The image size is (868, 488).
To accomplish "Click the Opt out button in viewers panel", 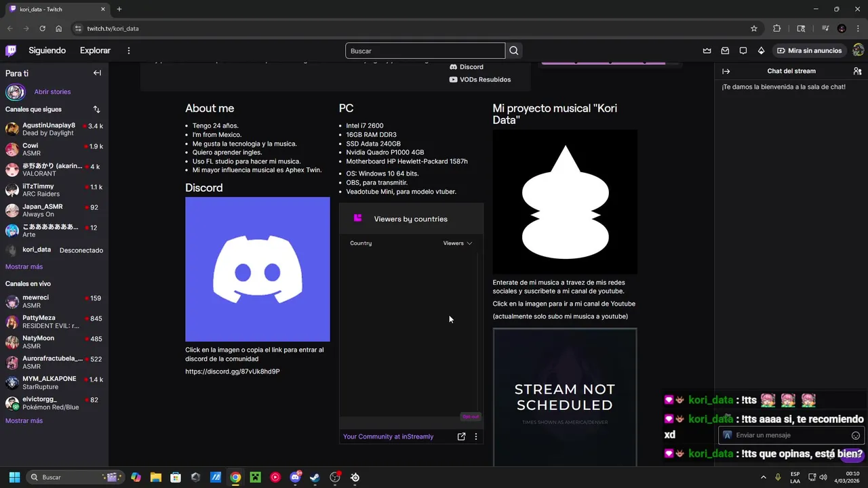I will (471, 417).
